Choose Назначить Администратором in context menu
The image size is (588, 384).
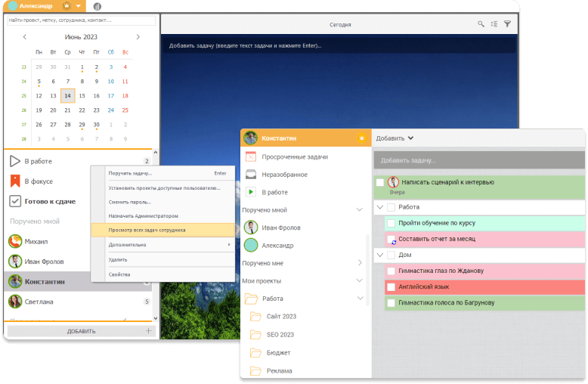point(162,216)
